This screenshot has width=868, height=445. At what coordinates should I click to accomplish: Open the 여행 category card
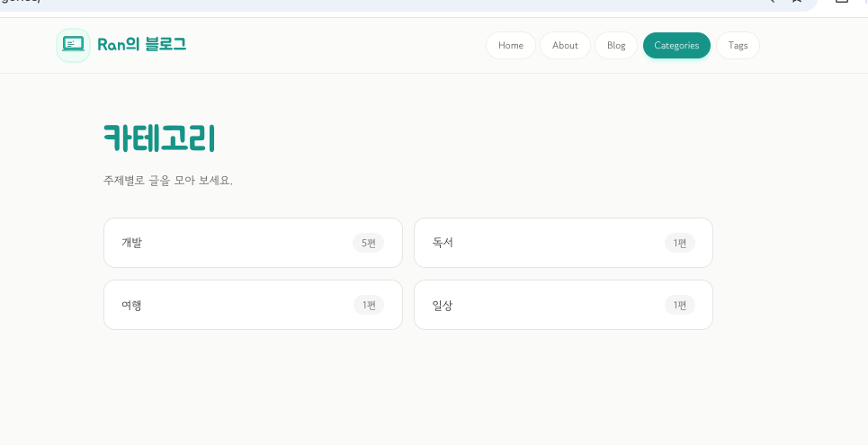coord(253,305)
